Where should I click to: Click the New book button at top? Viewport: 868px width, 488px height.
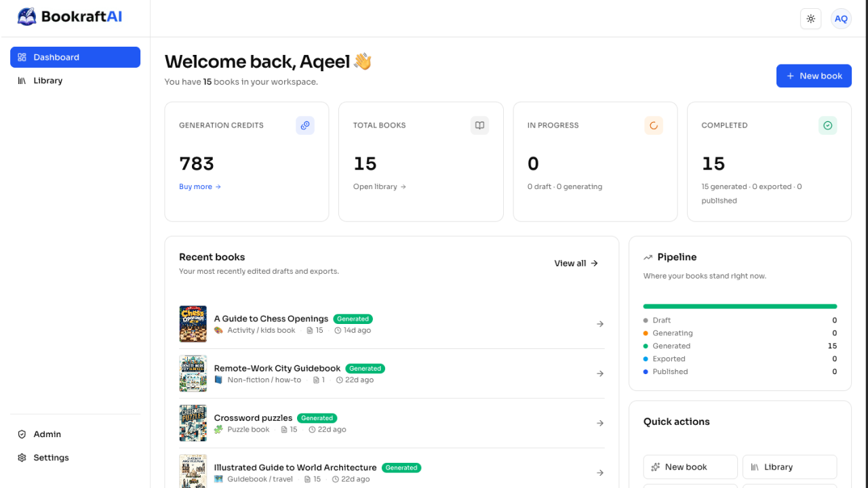(x=814, y=76)
